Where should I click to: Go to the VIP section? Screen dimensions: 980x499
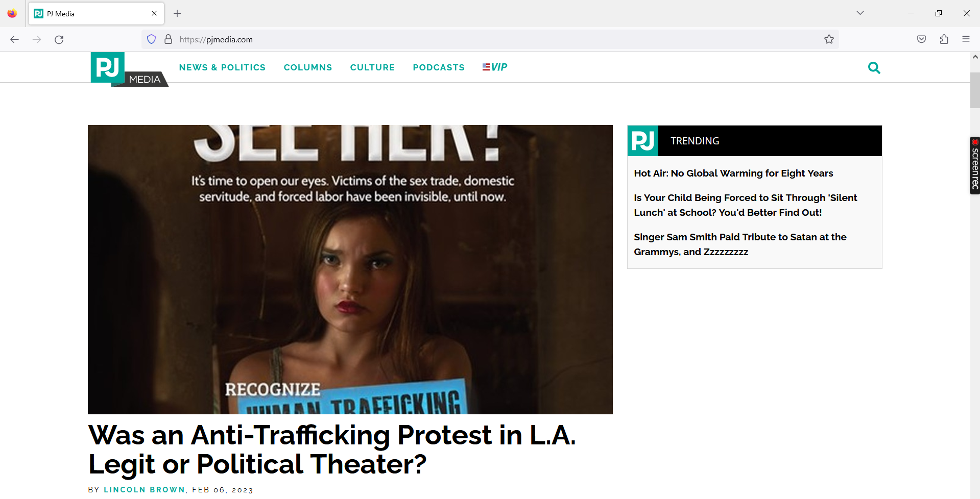click(495, 67)
